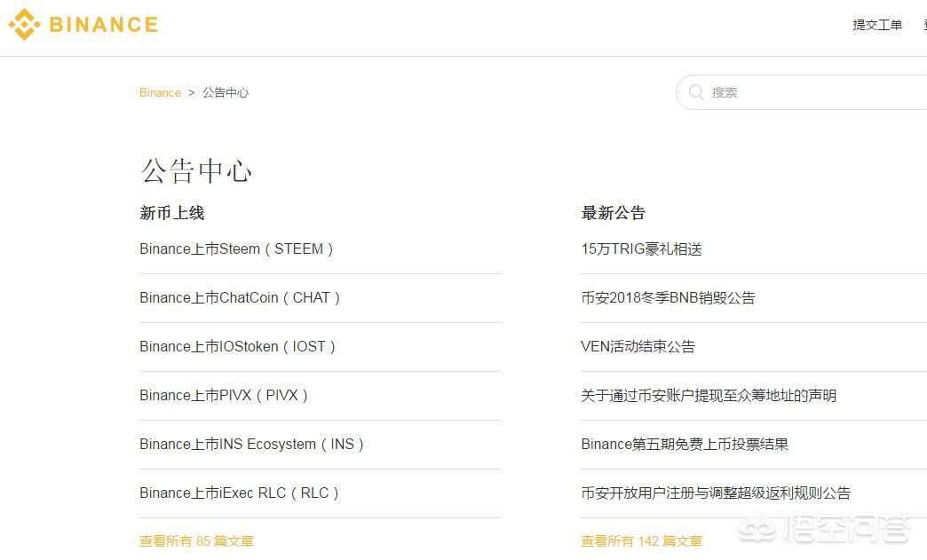Click 公告中心 breadcrumb item

click(226, 92)
